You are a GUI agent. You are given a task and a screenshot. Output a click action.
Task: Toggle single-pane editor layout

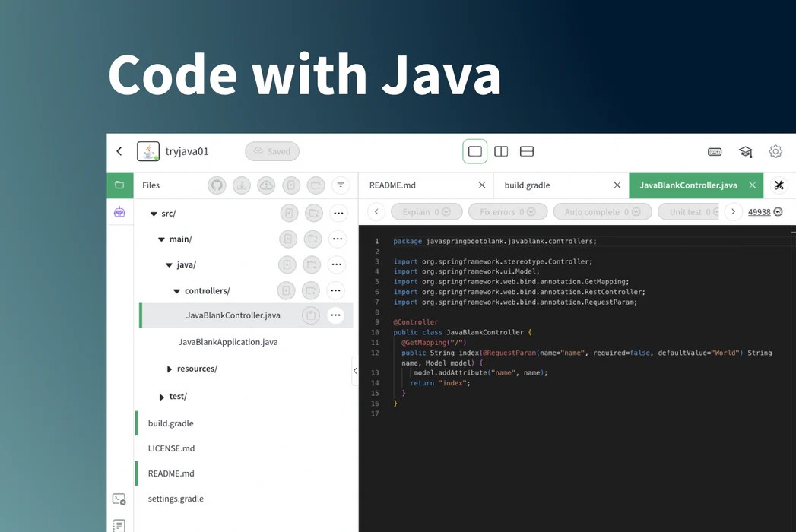[x=475, y=151]
